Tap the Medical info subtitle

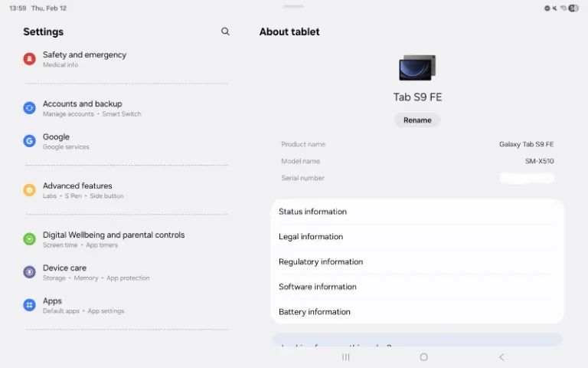click(60, 64)
